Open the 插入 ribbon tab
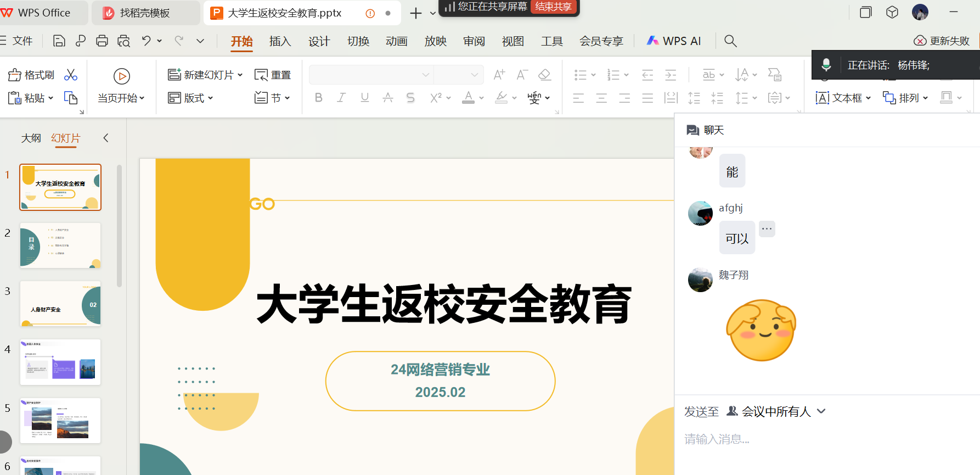Screen dimensions: 980x475 click(x=280, y=41)
